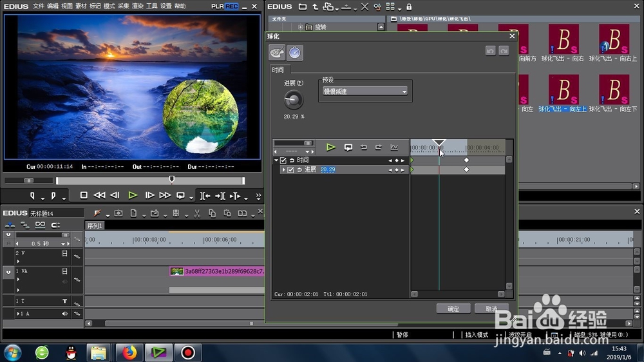
Task: Click the paintbrush parameters icon in 球化 dialog
Action: tap(277, 53)
